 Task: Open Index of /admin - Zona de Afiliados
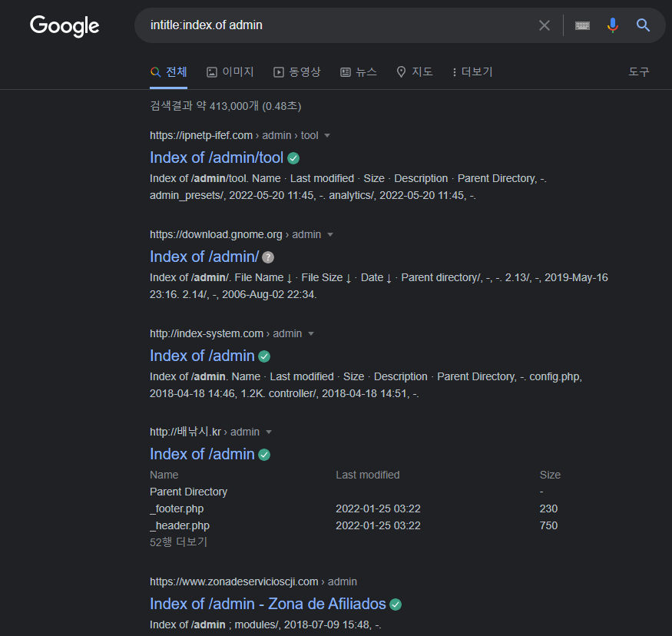click(268, 604)
